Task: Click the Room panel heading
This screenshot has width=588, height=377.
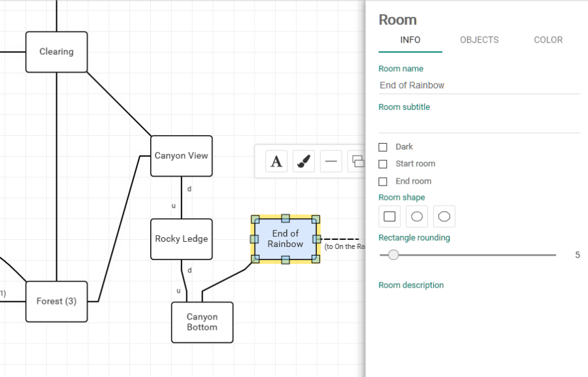Action: [x=397, y=20]
